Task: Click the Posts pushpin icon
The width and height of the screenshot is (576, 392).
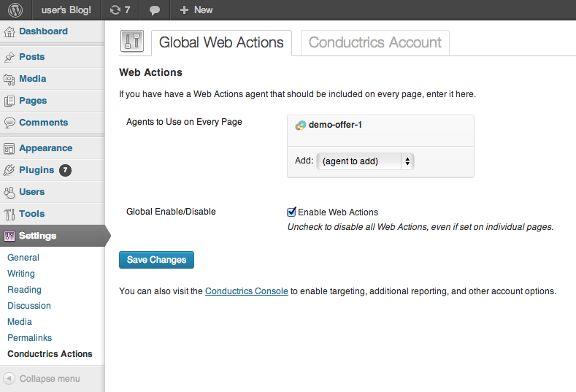Action: tap(9, 57)
